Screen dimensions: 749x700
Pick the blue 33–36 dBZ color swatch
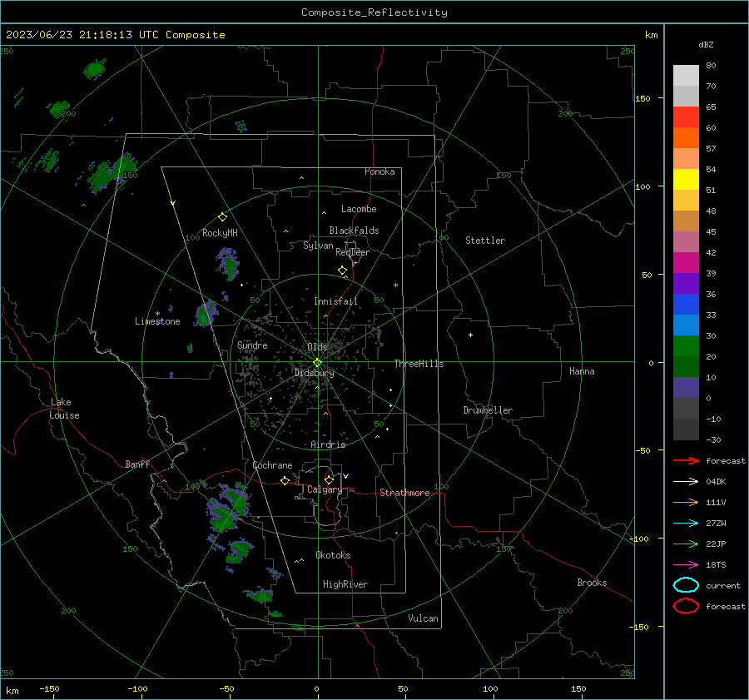tap(686, 305)
